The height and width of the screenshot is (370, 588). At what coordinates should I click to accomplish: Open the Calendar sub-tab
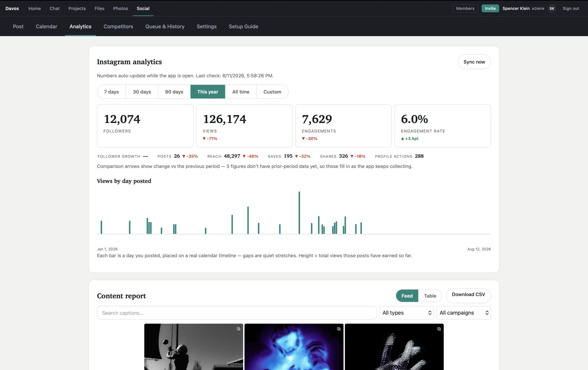46,26
